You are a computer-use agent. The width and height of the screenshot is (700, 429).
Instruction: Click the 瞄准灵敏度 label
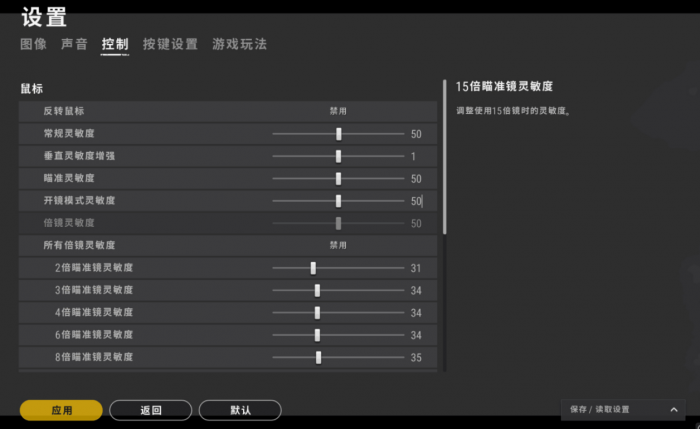tap(69, 178)
